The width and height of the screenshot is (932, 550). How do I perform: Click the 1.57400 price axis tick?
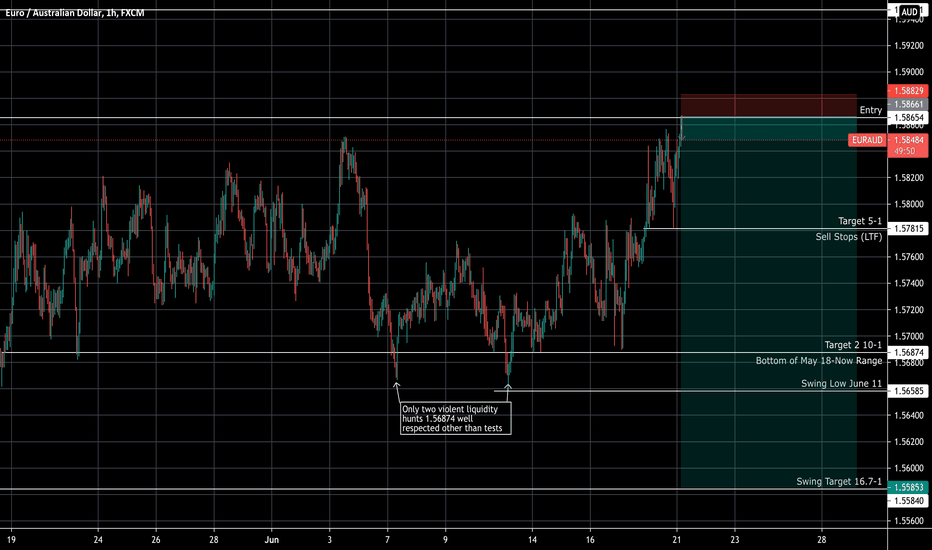909,283
